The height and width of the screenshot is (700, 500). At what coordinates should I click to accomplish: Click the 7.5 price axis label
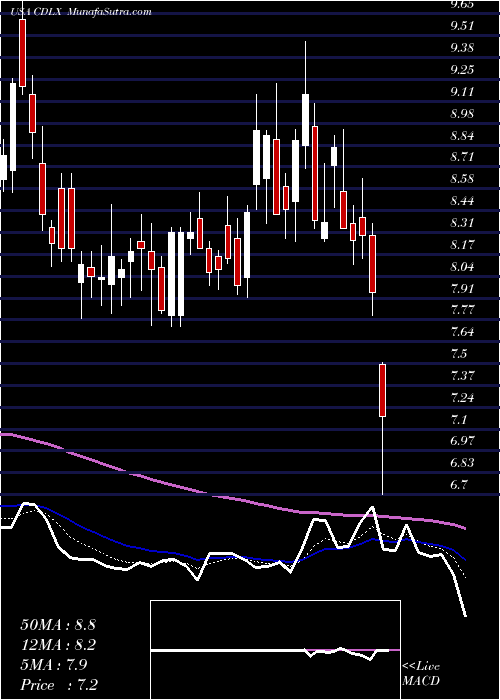coord(460,354)
